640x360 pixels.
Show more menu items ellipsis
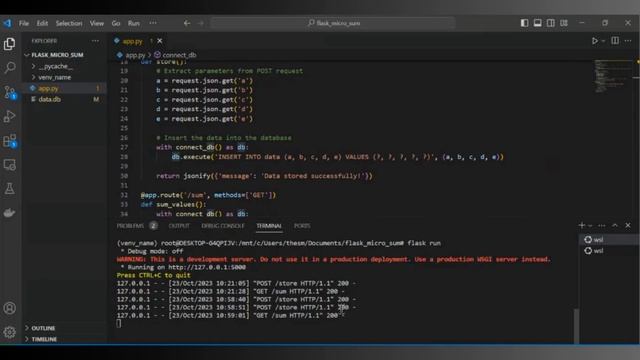pos(153,23)
